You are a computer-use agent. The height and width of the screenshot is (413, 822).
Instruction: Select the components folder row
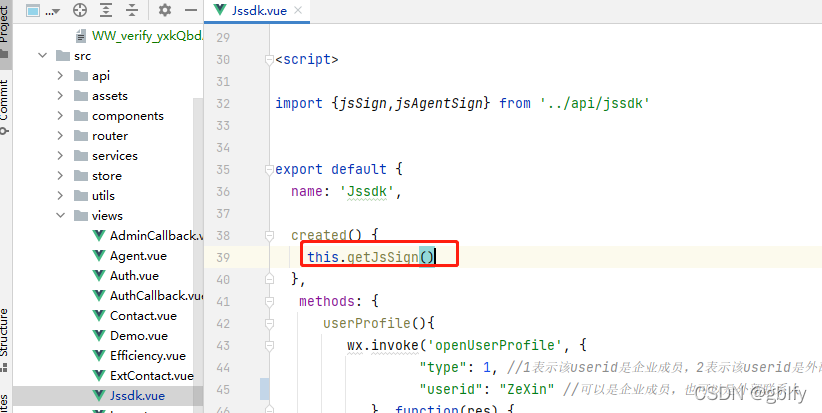click(107, 116)
